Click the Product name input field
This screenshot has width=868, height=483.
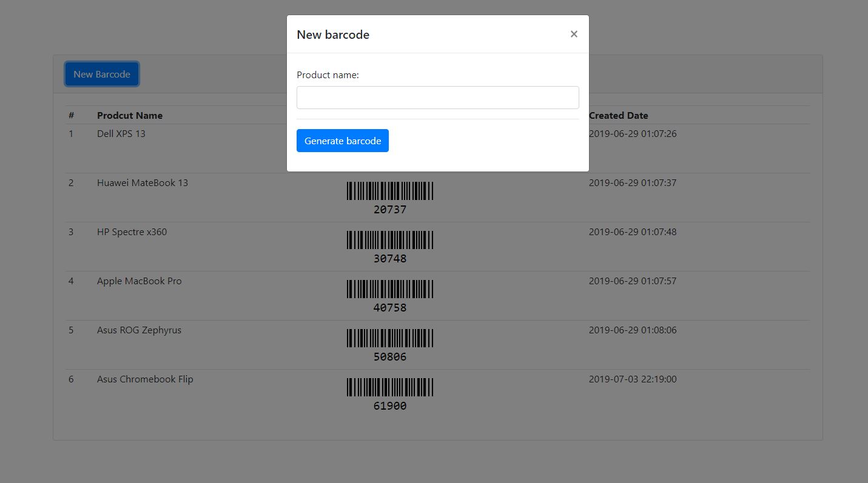[x=437, y=97]
